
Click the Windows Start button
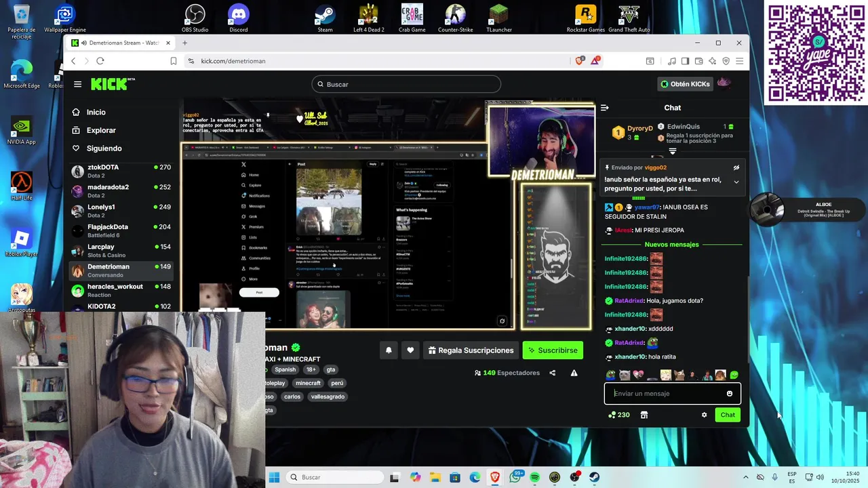pos(274,477)
